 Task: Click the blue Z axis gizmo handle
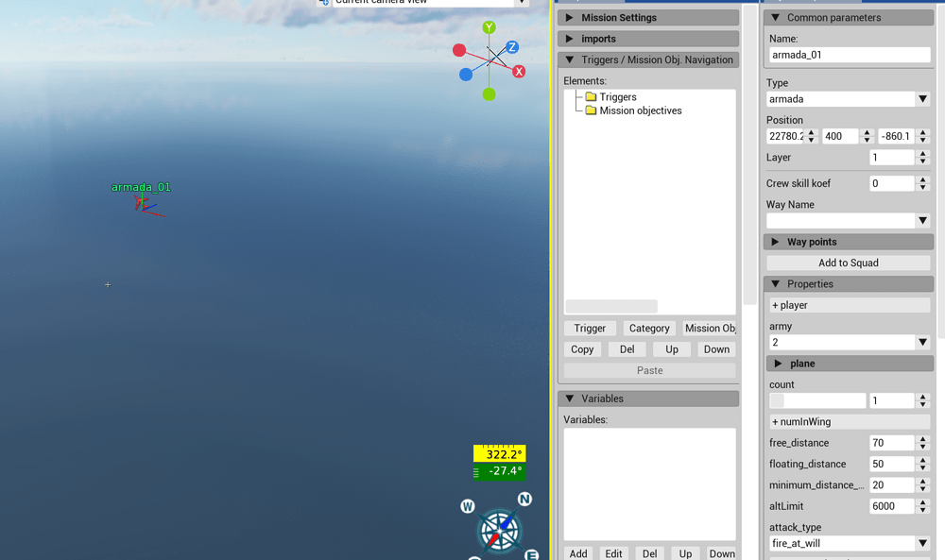click(512, 47)
